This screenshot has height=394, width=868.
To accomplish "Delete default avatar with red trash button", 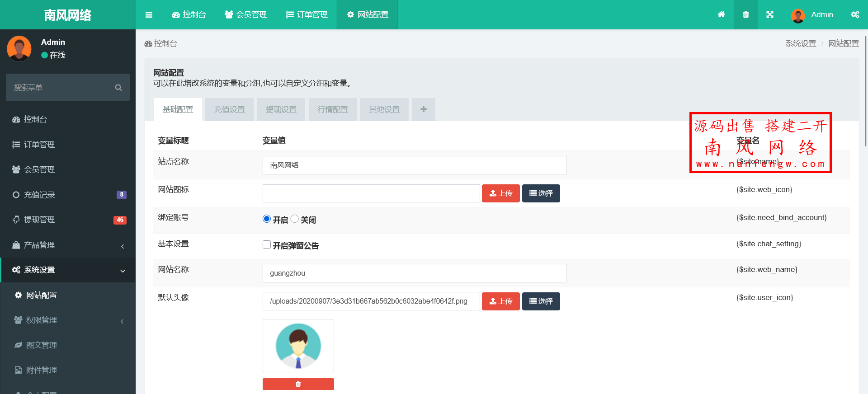I will coord(298,384).
